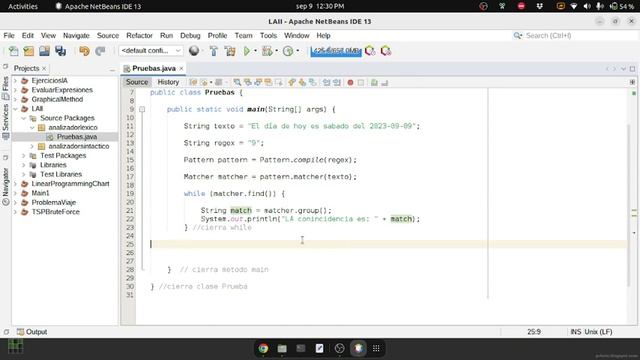This screenshot has height=360, width=640.
Task: Click the Open Project toolbar icon
Action: pyautogui.click(x=44, y=51)
